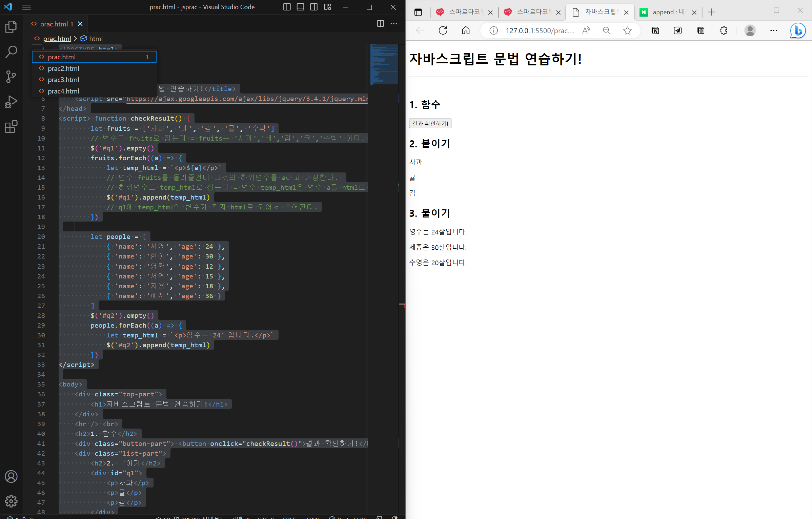Screen dimensions: 812x519
Task: Click line number 19 in the gutter
Action: (41, 227)
